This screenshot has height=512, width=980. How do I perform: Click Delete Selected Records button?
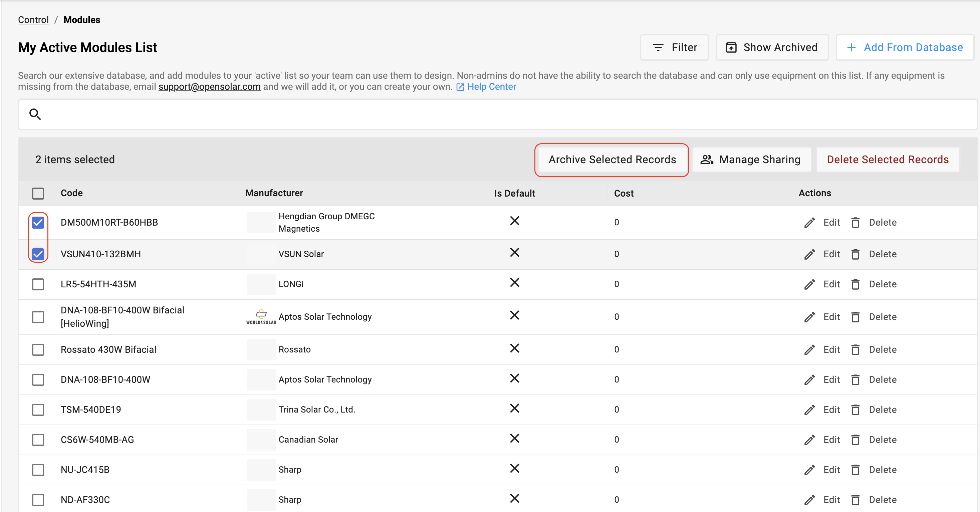point(888,160)
